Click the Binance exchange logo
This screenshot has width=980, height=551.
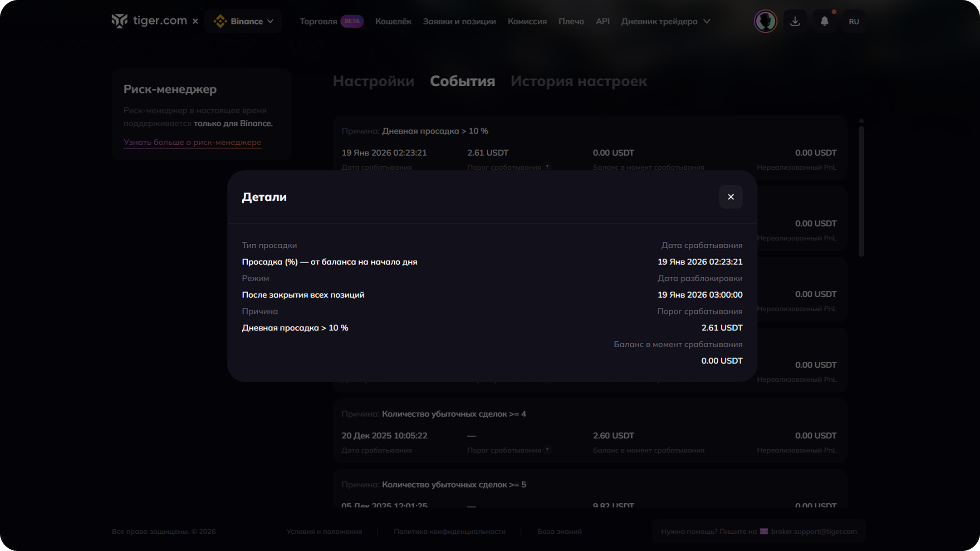[220, 21]
